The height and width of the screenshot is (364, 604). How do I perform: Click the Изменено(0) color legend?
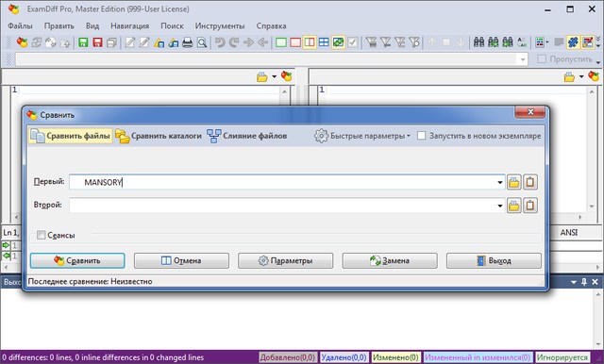(x=395, y=357)
